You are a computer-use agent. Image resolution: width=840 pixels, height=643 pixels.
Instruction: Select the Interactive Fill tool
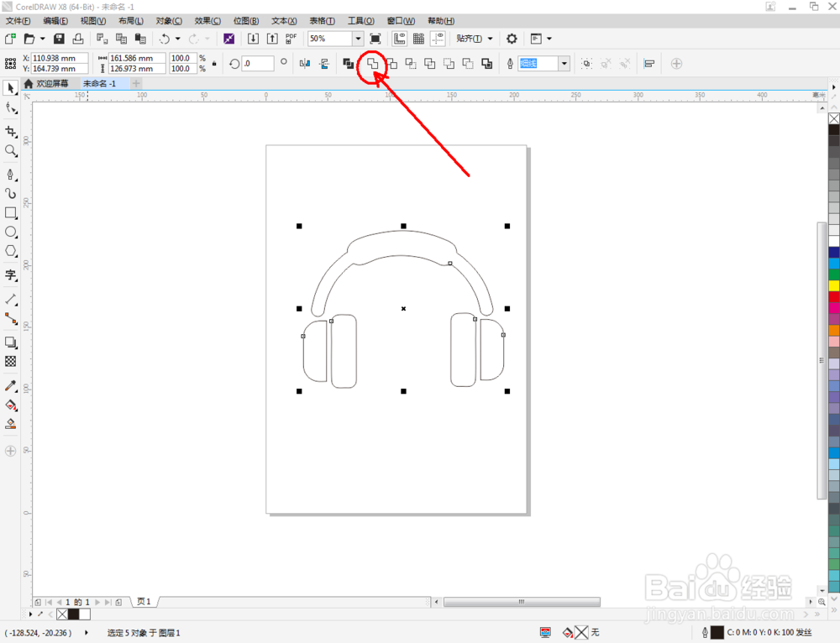pos(10,405)
